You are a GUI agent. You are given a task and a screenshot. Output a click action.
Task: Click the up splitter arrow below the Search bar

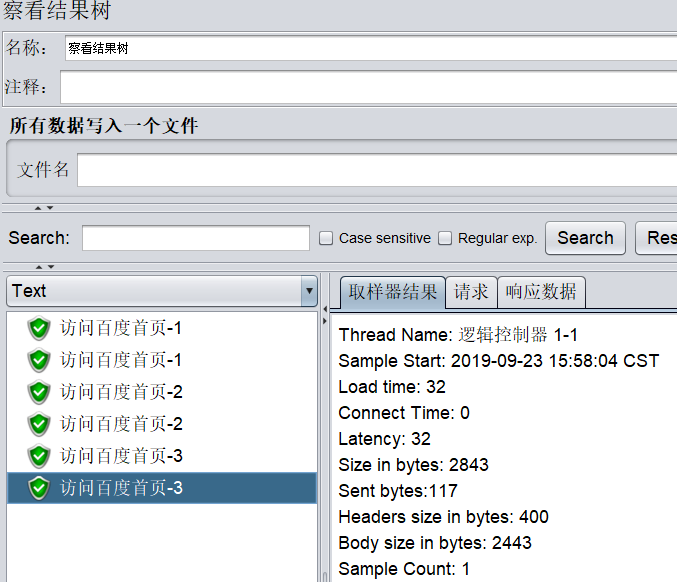pyautogui.click(x=39, y=267)
